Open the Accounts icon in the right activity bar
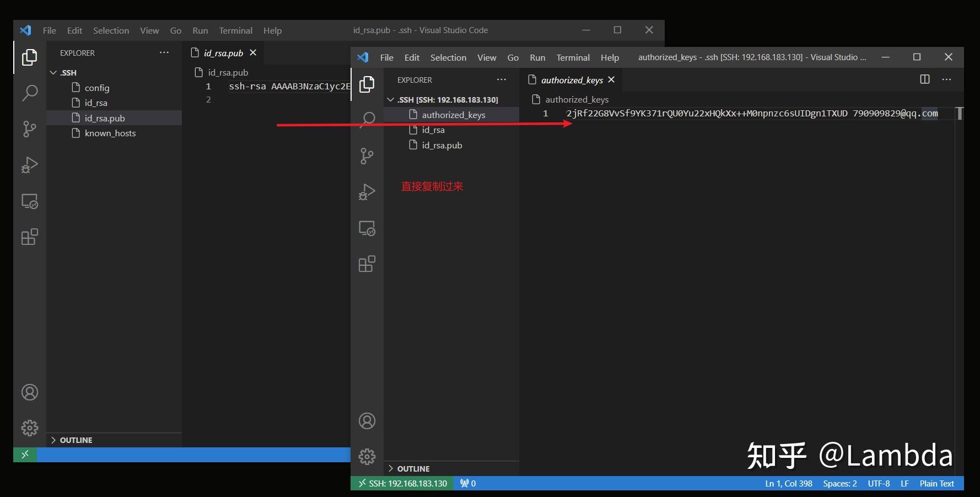 367,421
